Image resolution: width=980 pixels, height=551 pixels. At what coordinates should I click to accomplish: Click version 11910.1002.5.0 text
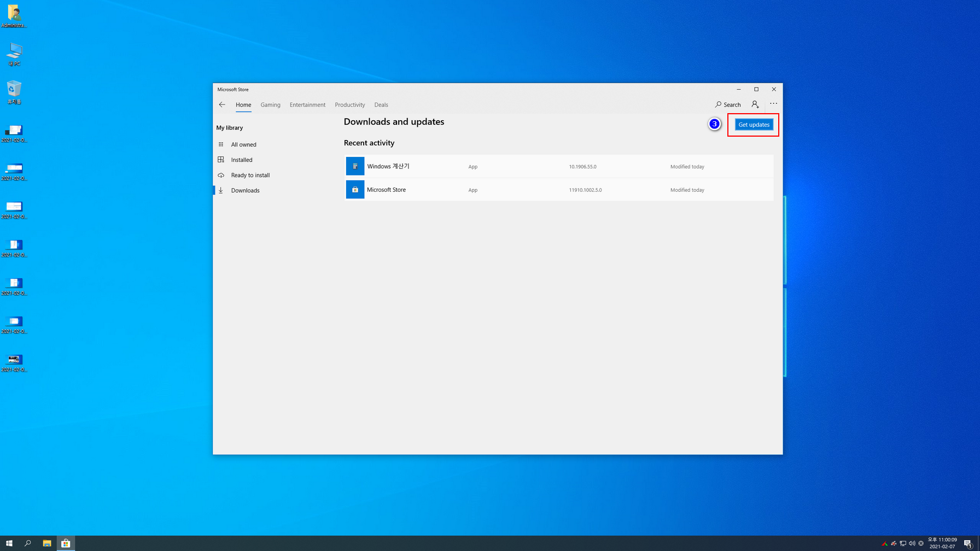click(x=585, y=190)
